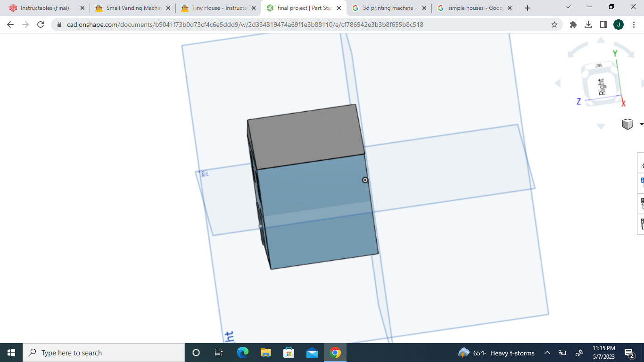
Task: Reload the page with the refresh icon
Action: tap(40, 25)
